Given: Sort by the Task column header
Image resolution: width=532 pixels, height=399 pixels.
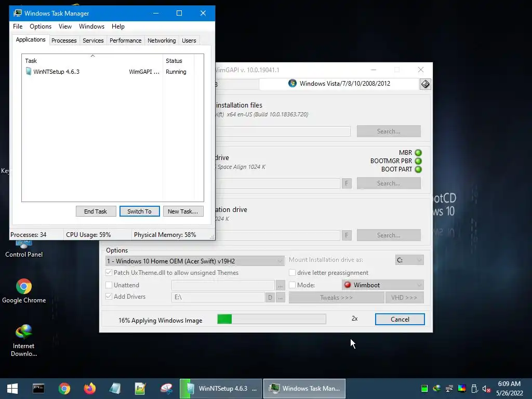Looking at the screenshot, I should coord(92,61).
